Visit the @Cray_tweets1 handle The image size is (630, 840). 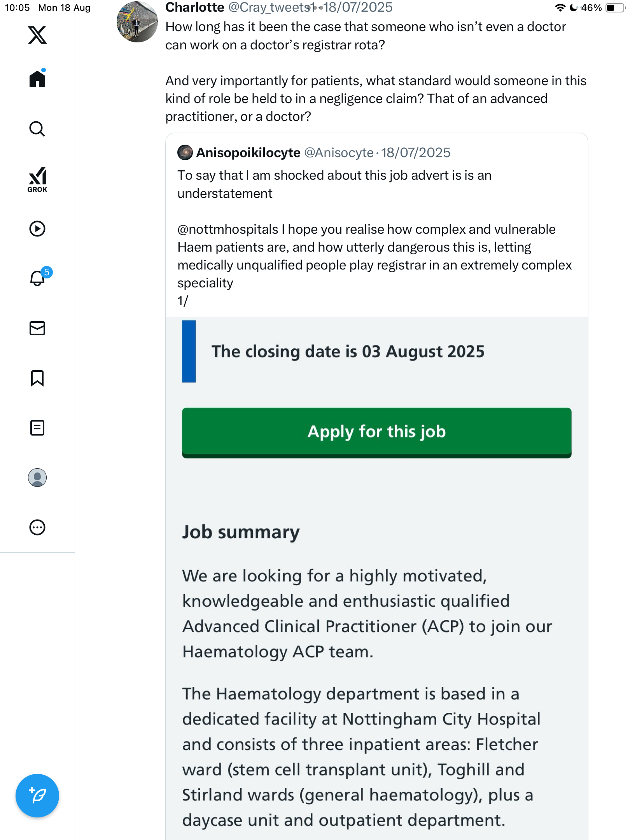271,7
